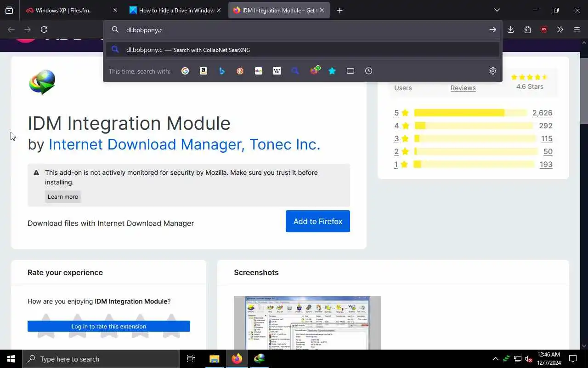The width and height of the screenshot is (588, 368).
Task: Open the 5 star reviews link
Action: coord(401,113)
